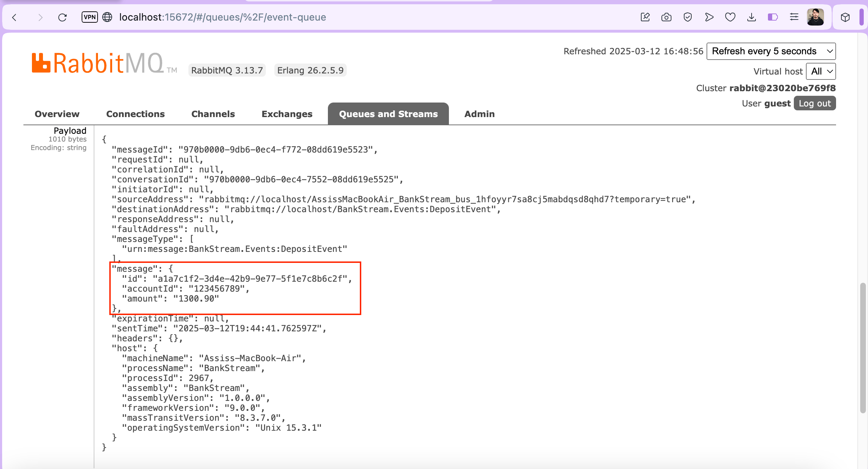Viewport: 868px width, 469px height.
Task: Expand the Virtual host All dropdown
Action: point(821,71)
